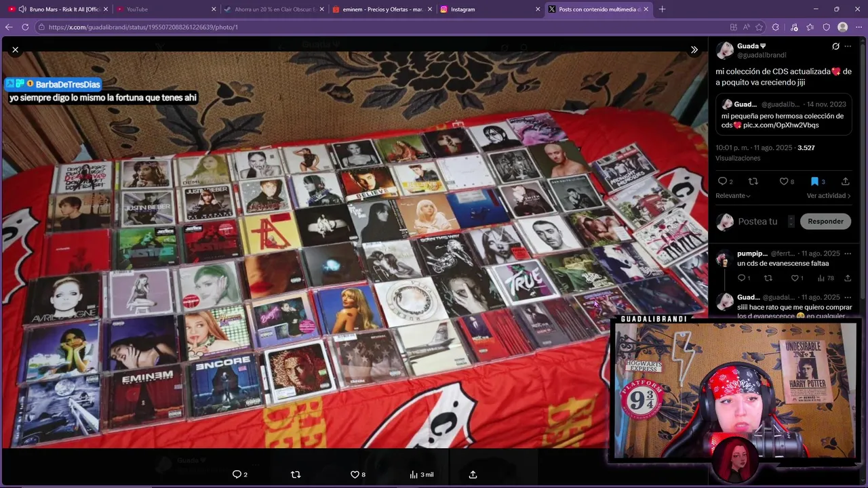Add this page to favorites star icon

coord(759,27)
